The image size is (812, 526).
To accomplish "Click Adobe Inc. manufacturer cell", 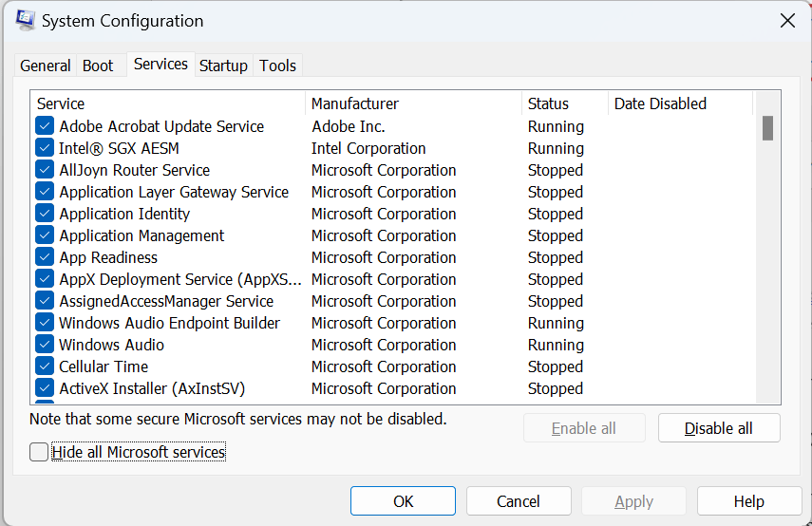I will (348, 126).
